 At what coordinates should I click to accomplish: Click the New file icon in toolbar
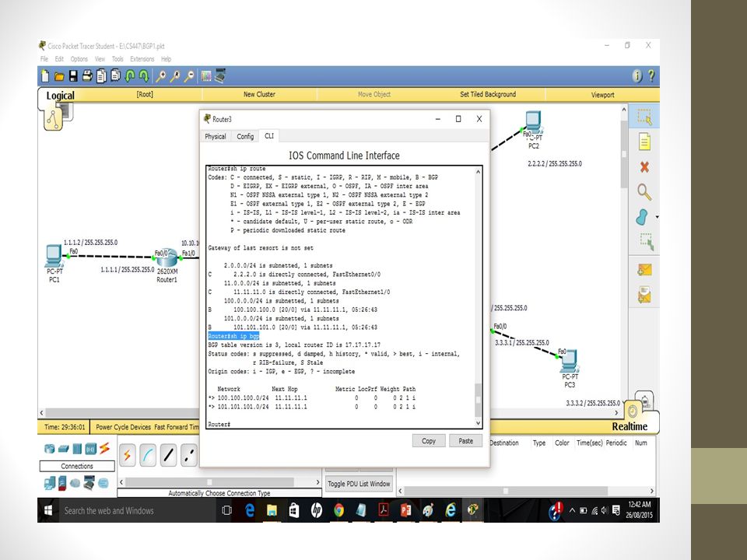click(45, 76)
